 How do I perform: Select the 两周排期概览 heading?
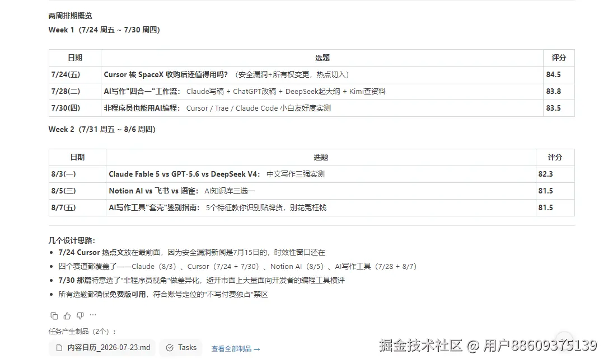(70, 16)
